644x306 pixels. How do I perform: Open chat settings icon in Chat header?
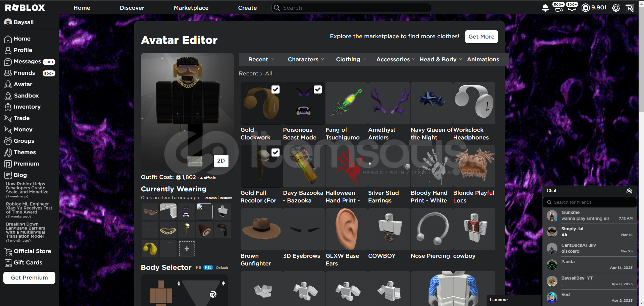click(629, 191)
